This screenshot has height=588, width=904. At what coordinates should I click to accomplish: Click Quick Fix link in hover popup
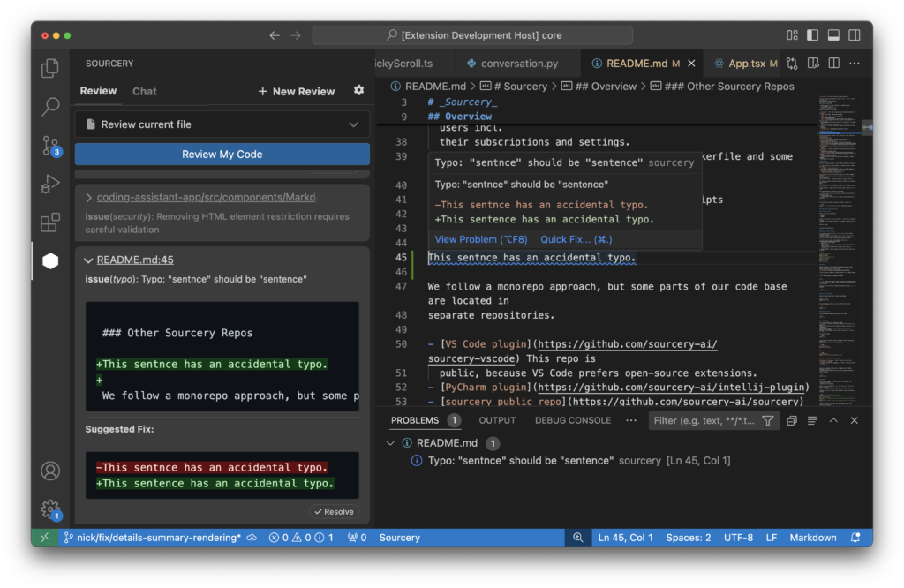coord(576,239)
